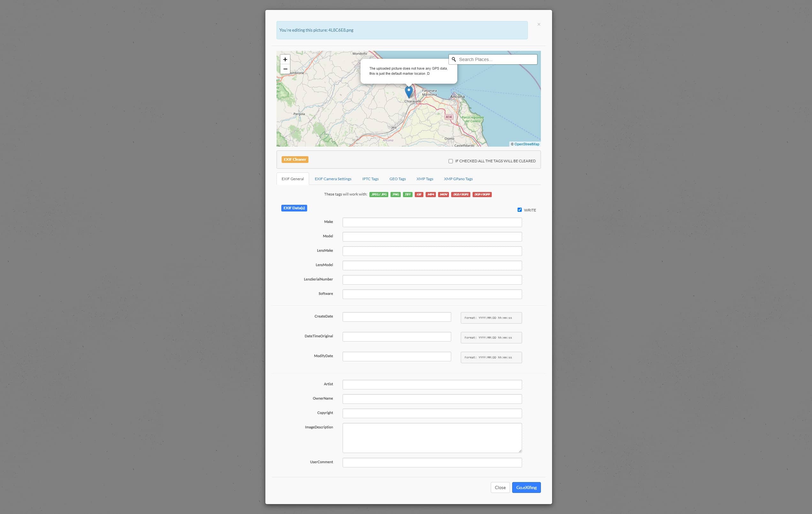Zoom out on the map
The image size is (812, 514).
click(x=285, y=69)
